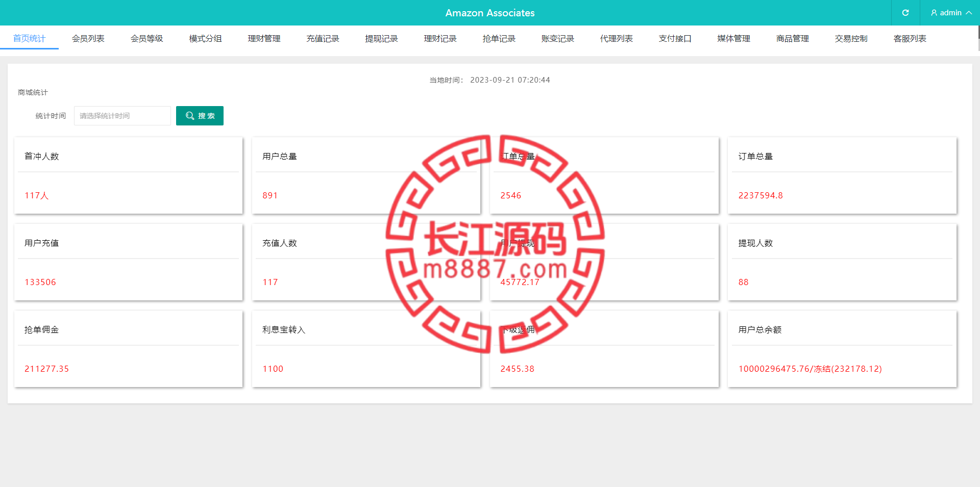
Task: Click the Amazon Associates title
Action: click(490, 13)
